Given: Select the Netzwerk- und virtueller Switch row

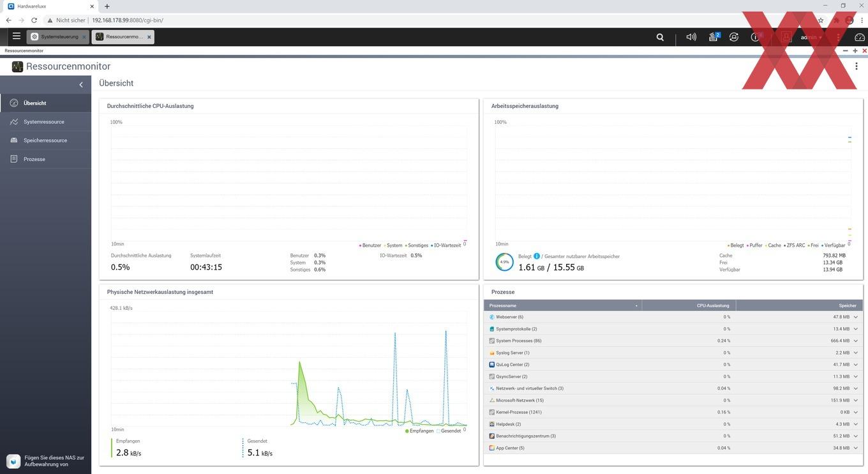Looking at the screenshot, I should coord(673,388).
